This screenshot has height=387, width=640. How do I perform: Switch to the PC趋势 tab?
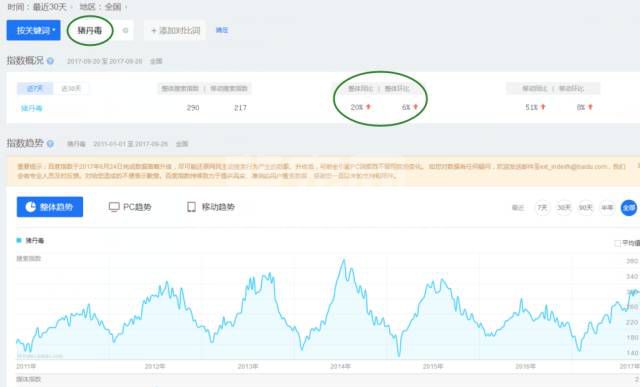(130, 207)
